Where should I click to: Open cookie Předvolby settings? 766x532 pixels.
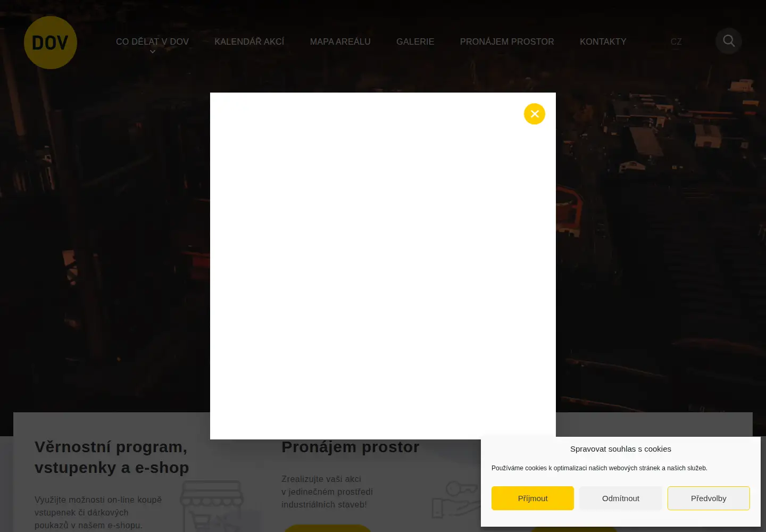pyautogui.click(x=709, y=498)
